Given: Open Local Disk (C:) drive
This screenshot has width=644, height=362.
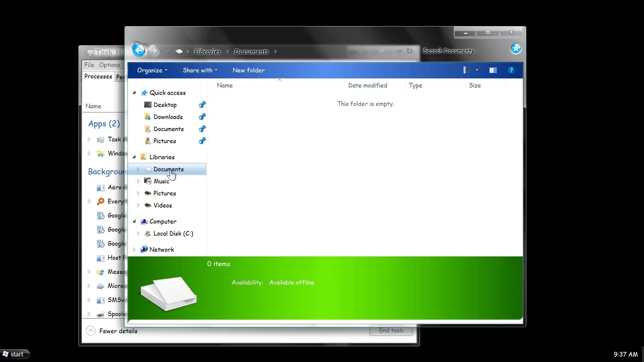Looking at the screenshot, I should (173, 234).
